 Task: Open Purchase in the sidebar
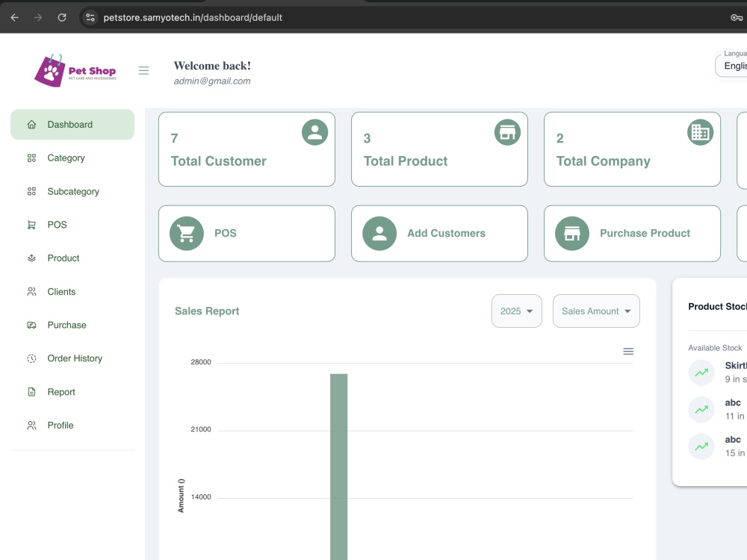tap(72, 326)
